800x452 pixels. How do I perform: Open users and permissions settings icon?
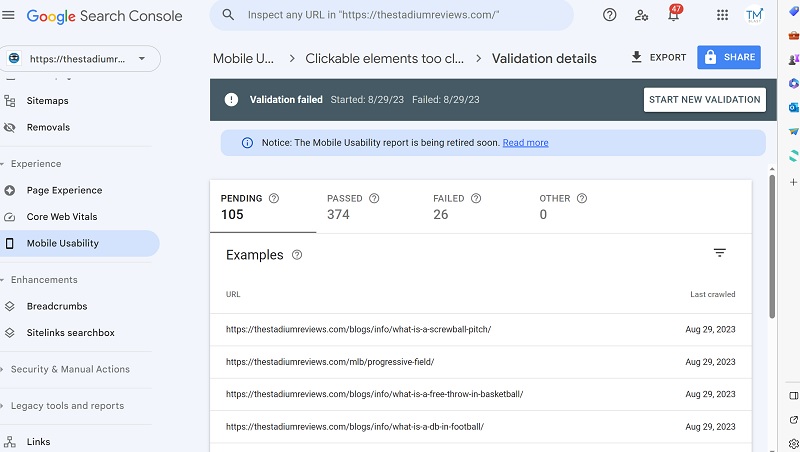point(641,15)
